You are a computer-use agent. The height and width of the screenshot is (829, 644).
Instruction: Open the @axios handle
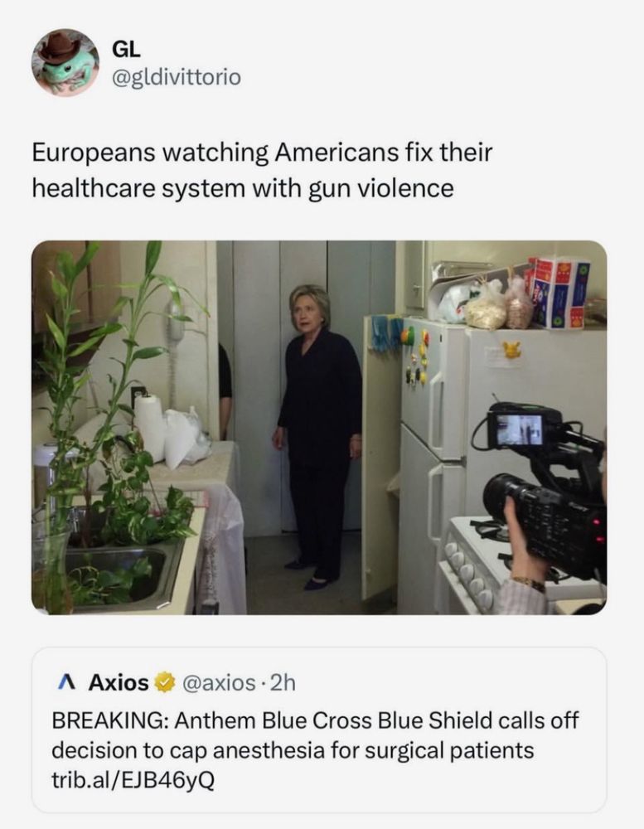pos(219,682)
